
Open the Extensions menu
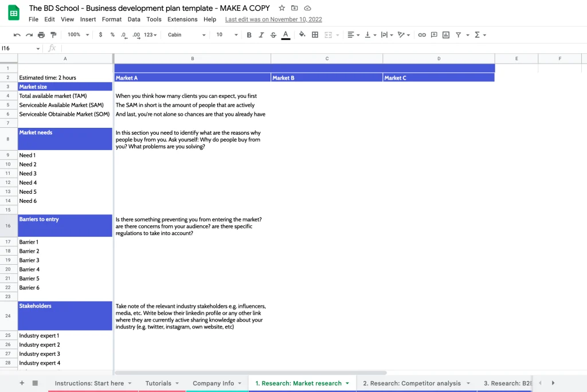[x=182, y=19]
